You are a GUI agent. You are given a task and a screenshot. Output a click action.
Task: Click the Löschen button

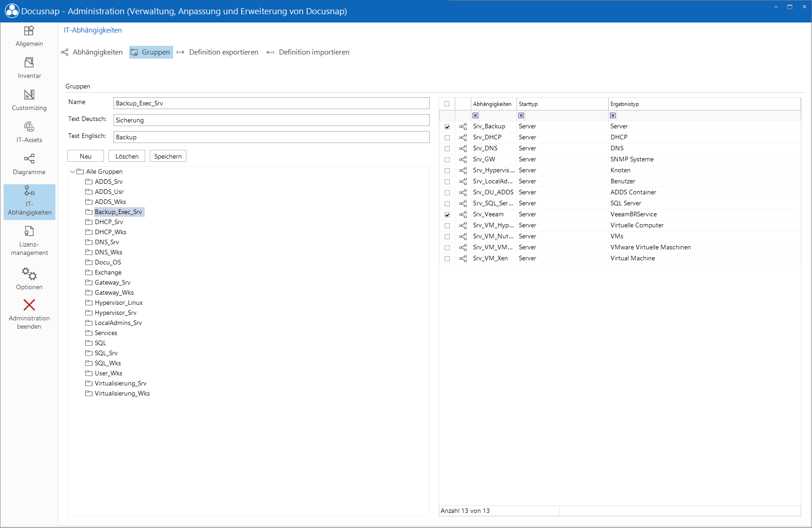[127, 156]
